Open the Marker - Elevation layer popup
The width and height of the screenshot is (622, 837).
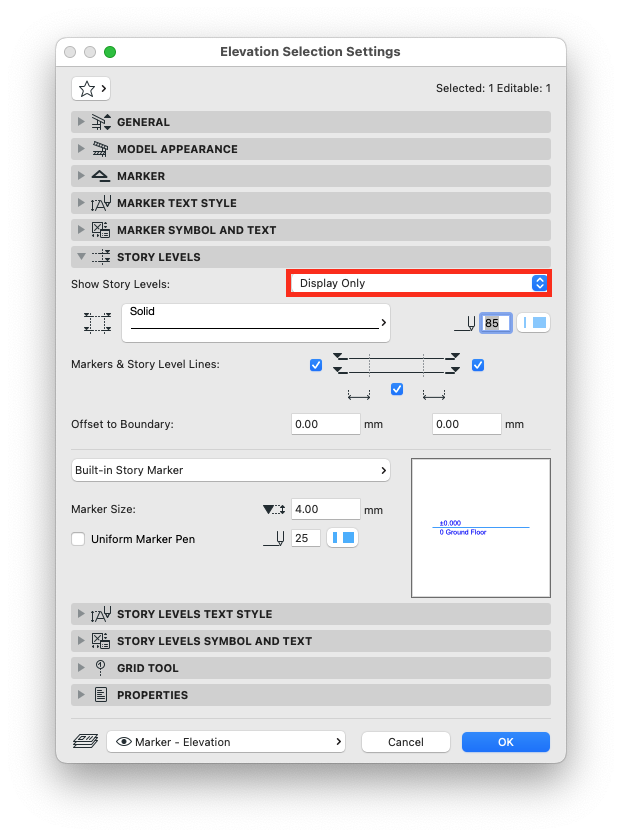click(x=226, y=742)
